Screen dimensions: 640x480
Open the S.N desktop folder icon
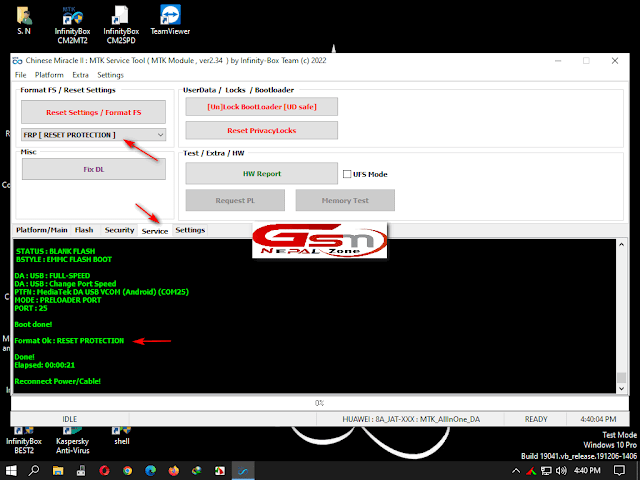pos(24,20)
